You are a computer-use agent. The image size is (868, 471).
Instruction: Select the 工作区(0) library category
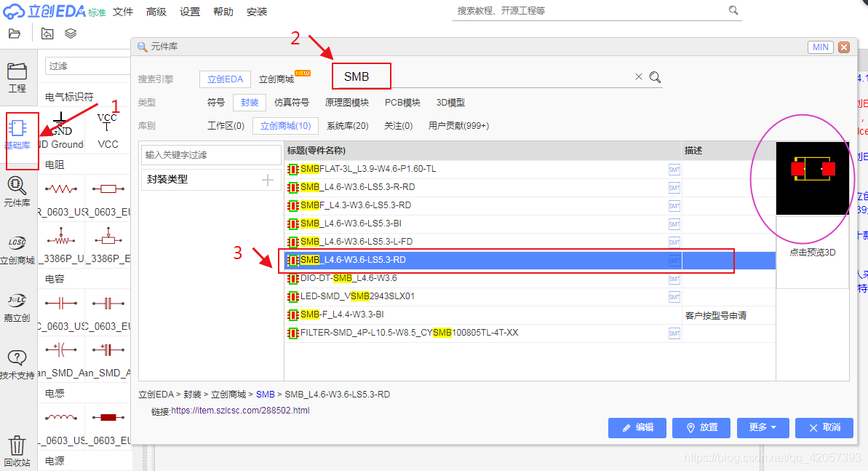[226, 126]
